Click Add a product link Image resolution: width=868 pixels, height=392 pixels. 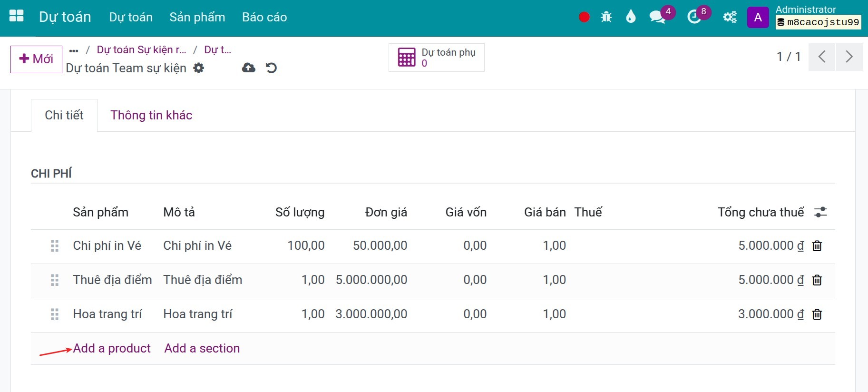[x=112, y=348]
